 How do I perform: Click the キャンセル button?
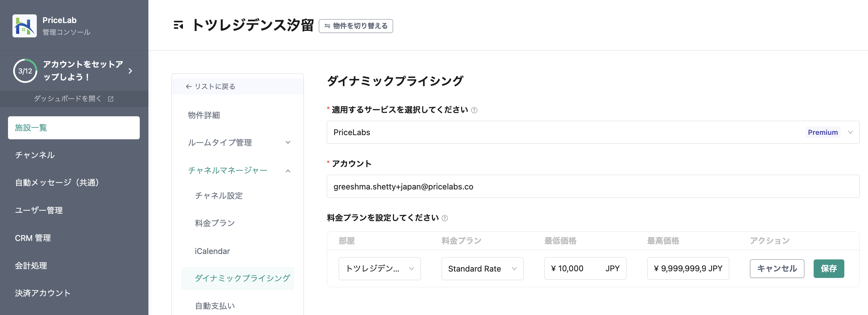(x=777, y=269)
